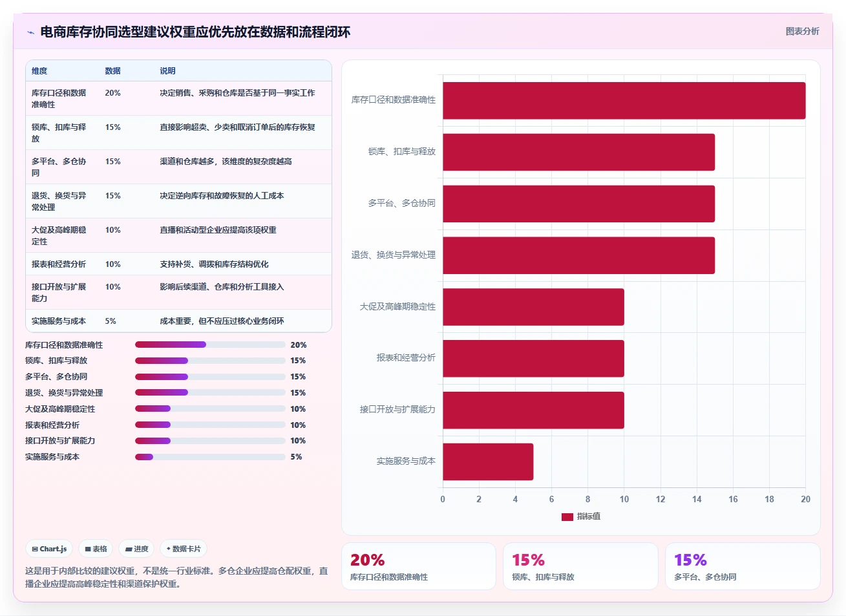Toggle the 指标值 legend color swatch
Screen dimensions: 846x616
click(x=567, y=516)
